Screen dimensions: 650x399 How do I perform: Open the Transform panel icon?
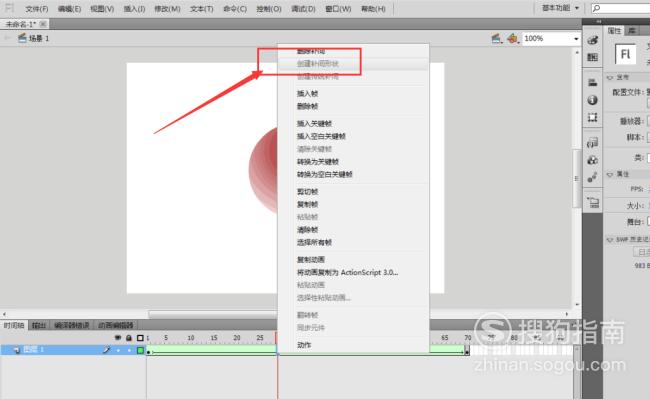pyautogui.click(x=592, y=117)
